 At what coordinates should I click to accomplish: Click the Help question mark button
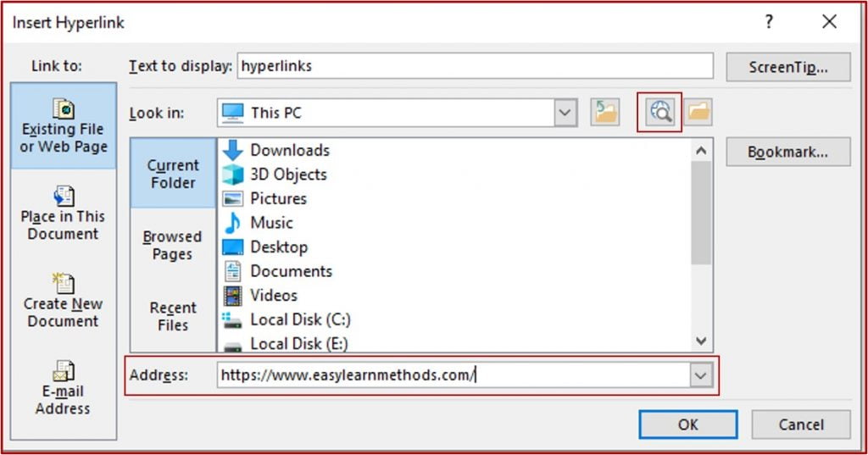(769, 21)
